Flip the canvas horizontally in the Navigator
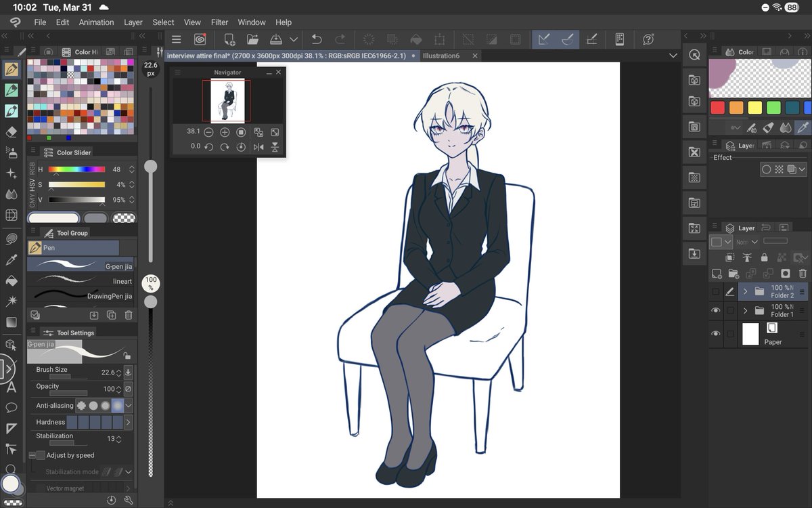Screen dimensions: 812x508 pos(258,147)
